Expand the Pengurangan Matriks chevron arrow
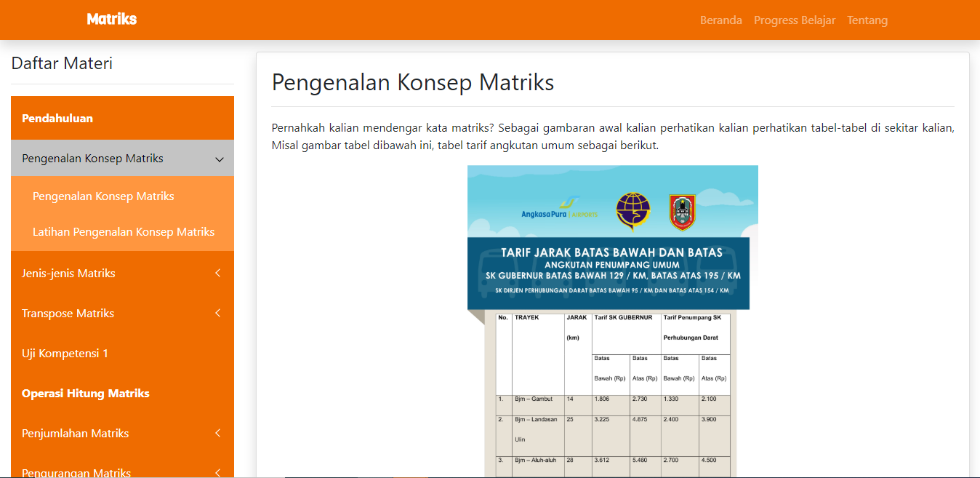This screenshot has height=478, width=980. click(x=217, y=472)
